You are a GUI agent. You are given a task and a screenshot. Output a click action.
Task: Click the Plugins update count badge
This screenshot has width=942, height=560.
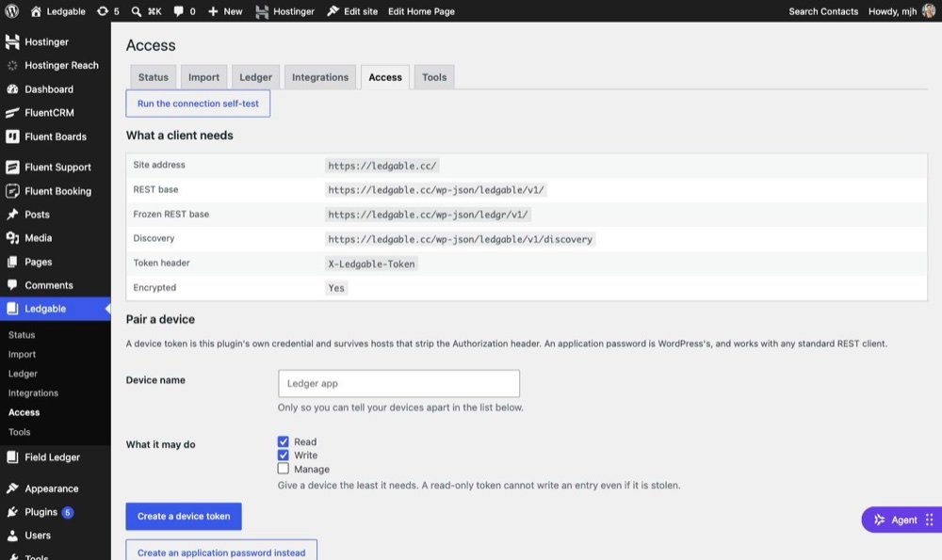[x=68, y=512]
